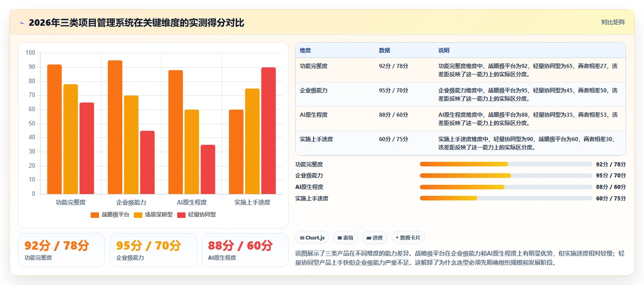This screenshot has width=644, height=285.
Task: Click the summary paragraph starting with 该图展示了
Action: 460,258
